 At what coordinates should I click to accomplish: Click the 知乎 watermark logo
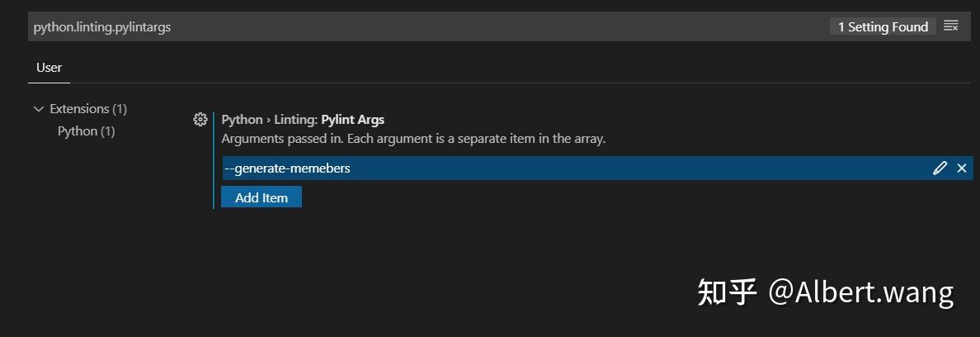(727, 292)
